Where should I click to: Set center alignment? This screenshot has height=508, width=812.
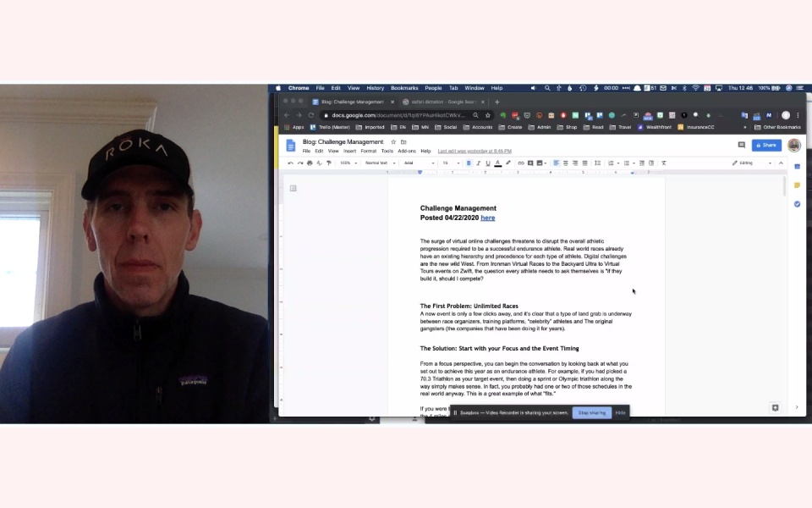566,163
